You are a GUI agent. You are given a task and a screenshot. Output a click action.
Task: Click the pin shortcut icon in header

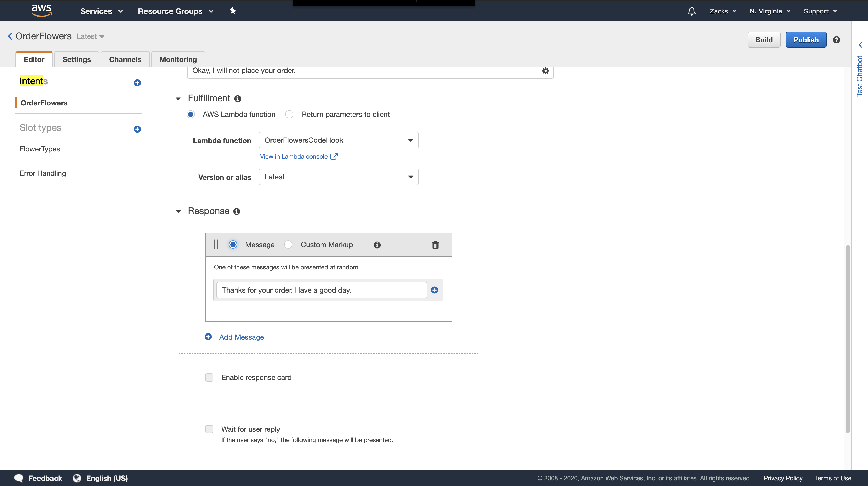tap(233, 11)
